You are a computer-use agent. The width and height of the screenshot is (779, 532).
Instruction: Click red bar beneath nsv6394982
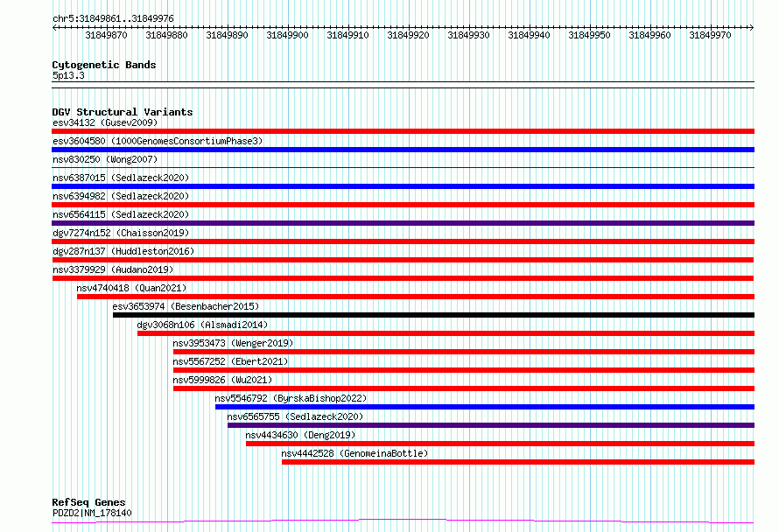(x=403, y=205)
